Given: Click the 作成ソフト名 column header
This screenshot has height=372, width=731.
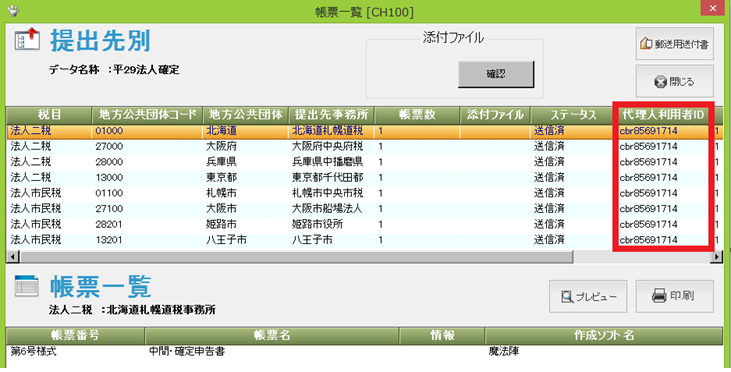Looking at the screenshot, I should click(x=604, y=336).
